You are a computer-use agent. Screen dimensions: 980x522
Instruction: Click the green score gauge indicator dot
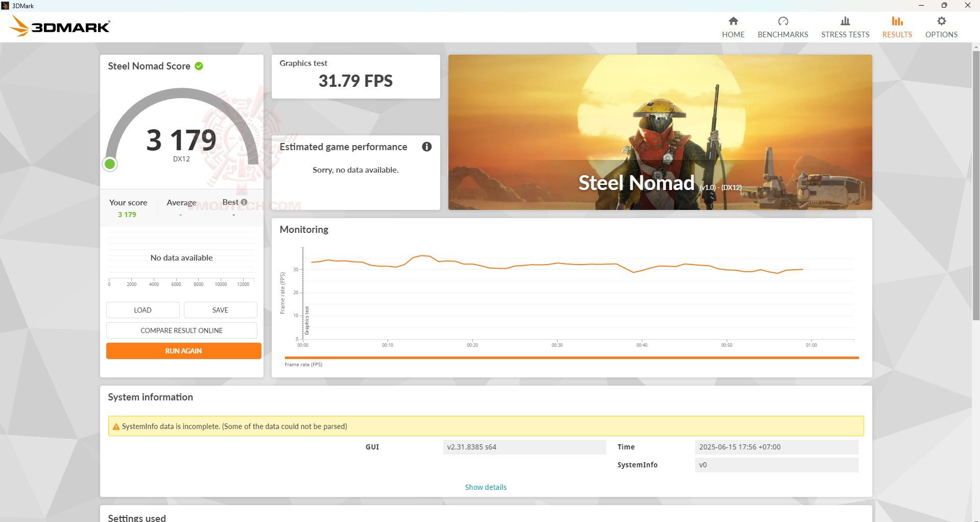(x=110, y=164)
